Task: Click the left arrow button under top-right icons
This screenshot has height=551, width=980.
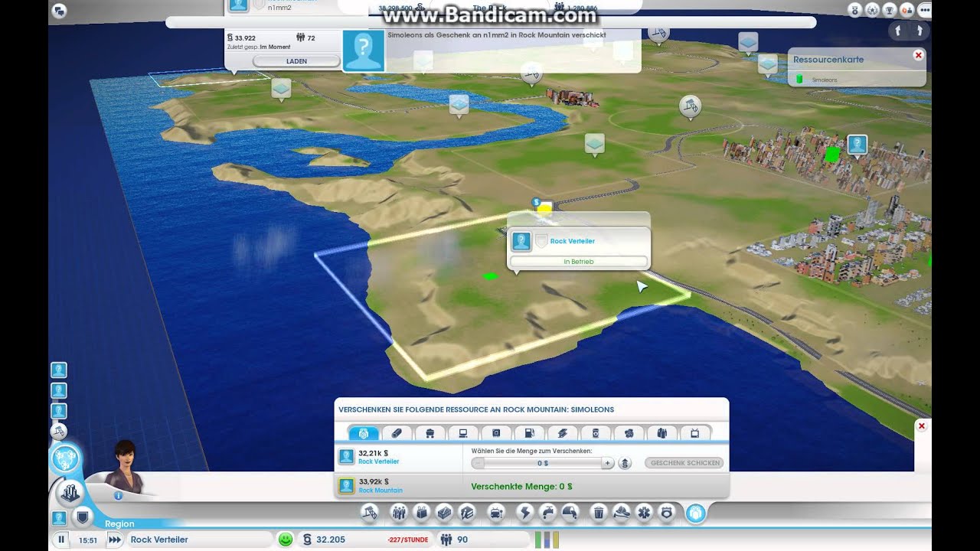Action: coord(897,31)
